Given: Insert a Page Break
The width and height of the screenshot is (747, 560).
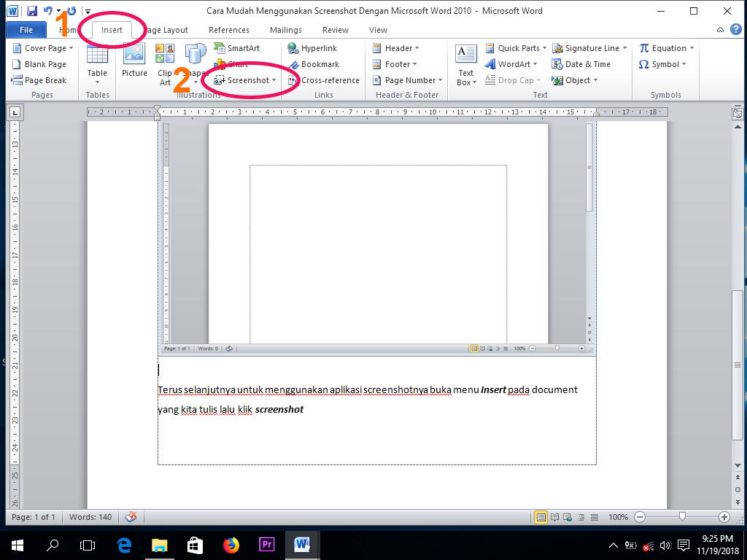Looking at the screenshot, I should tap(39, 80).
